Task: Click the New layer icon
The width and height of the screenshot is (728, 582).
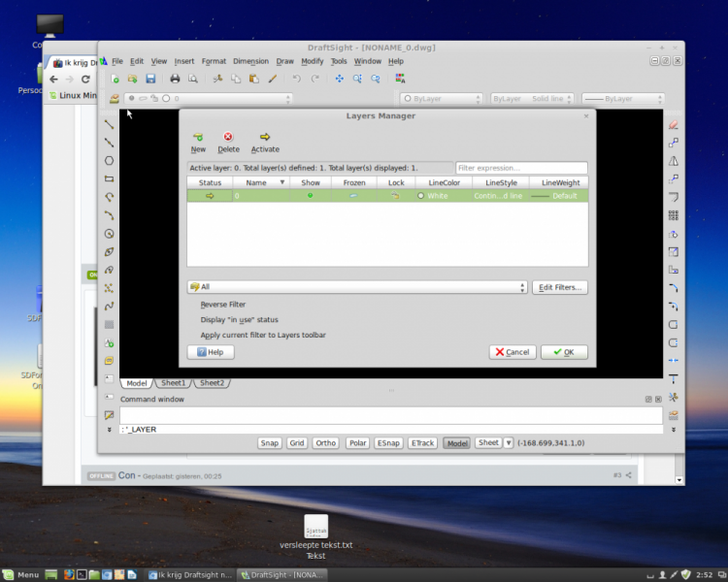Action: [x=198, y=138]
